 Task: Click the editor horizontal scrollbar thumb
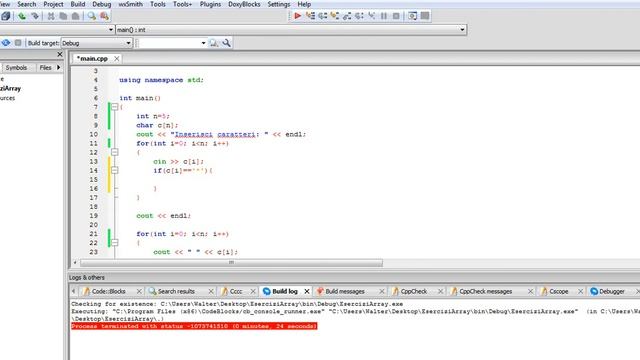(x=231, y=263)
